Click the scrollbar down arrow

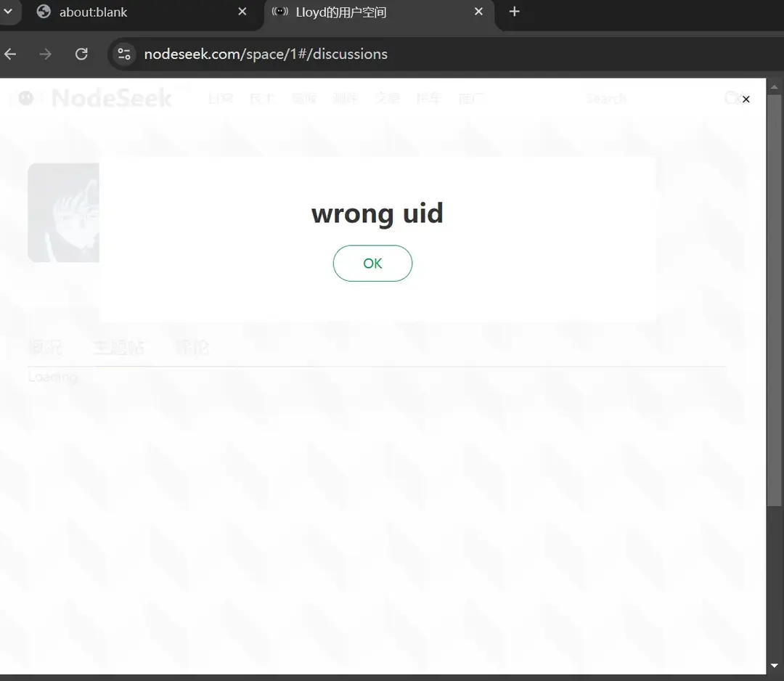(775, 666)
